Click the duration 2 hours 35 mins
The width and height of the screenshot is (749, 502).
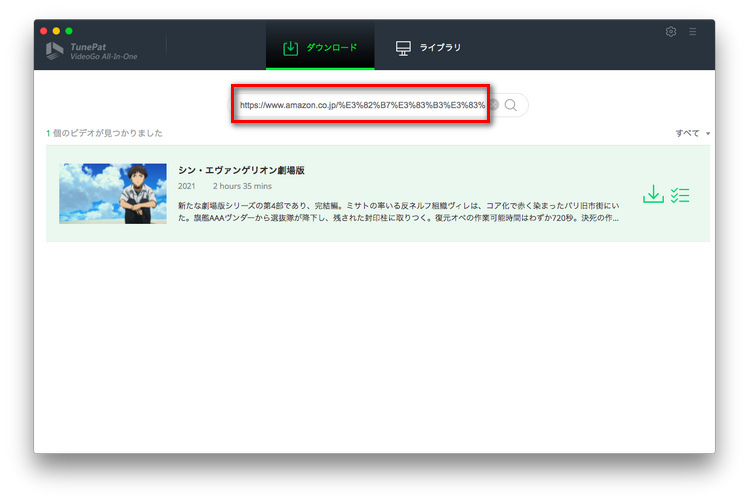coord(242,186)
